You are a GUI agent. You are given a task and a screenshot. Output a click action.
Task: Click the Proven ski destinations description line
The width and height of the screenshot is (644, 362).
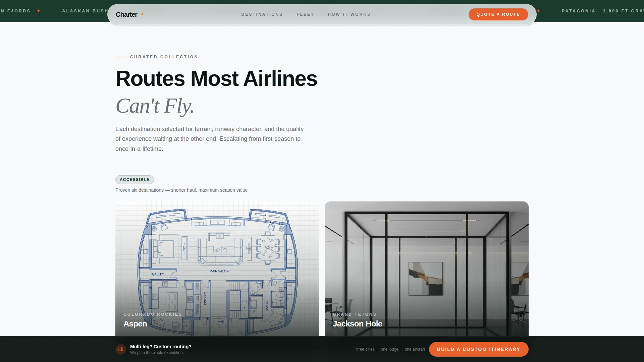tap(181, 190)
